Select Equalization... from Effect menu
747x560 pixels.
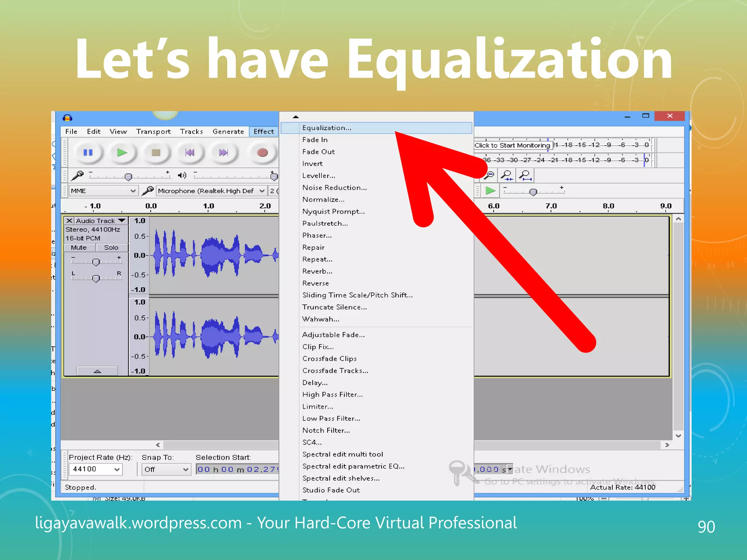coord(327,128)
